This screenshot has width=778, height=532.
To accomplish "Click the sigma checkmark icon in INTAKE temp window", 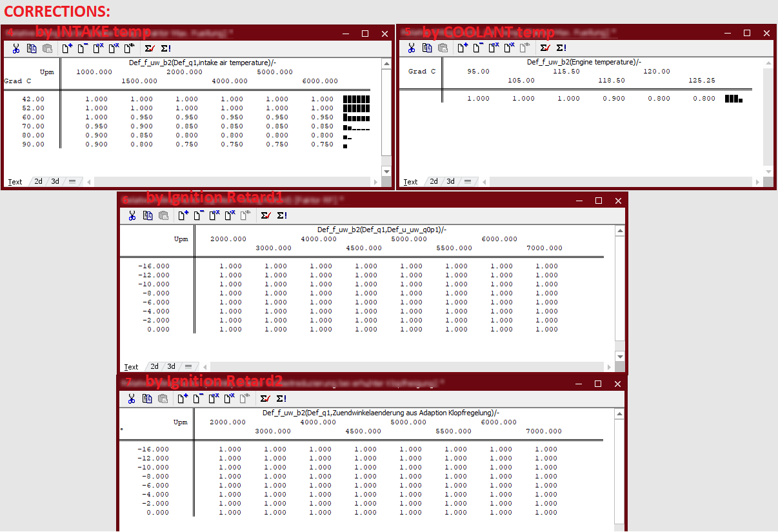I will [x=149, y=48].
